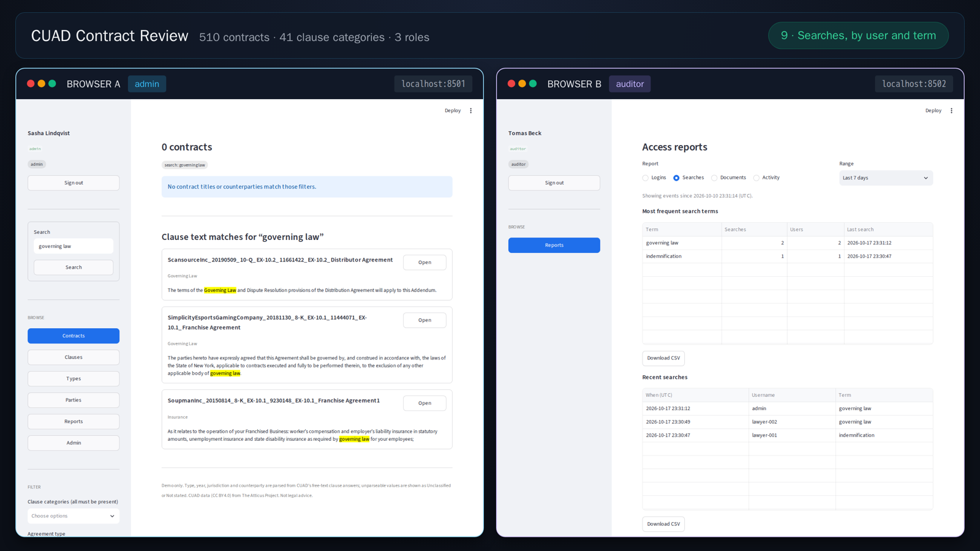Open the SoupmanInc Franchise Agreement

(x=424, y=403)
